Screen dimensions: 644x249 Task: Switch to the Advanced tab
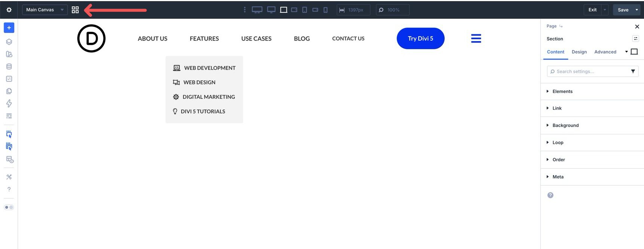[605, 52]
